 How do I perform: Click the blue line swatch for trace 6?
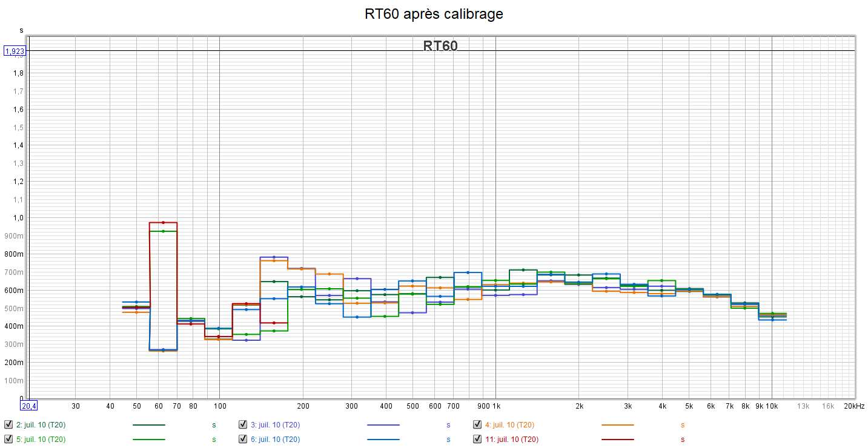pos(383,440)
